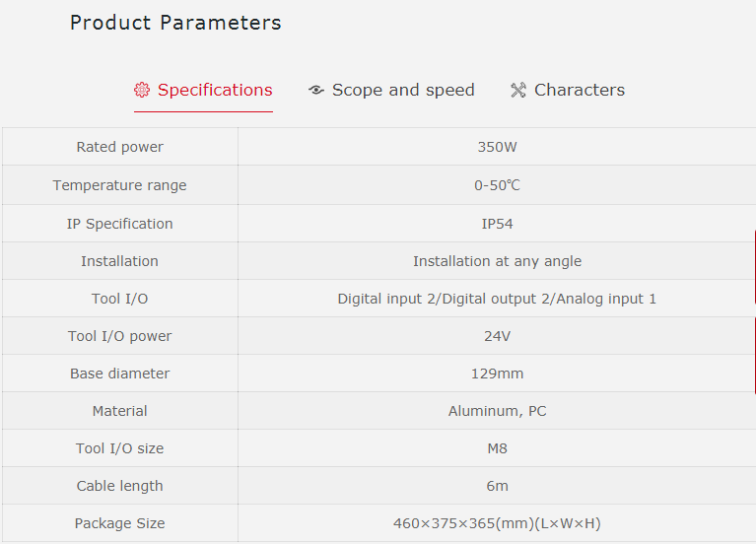Click the Temperature range label
Screen dimensions: 756x544
point(120,185)
